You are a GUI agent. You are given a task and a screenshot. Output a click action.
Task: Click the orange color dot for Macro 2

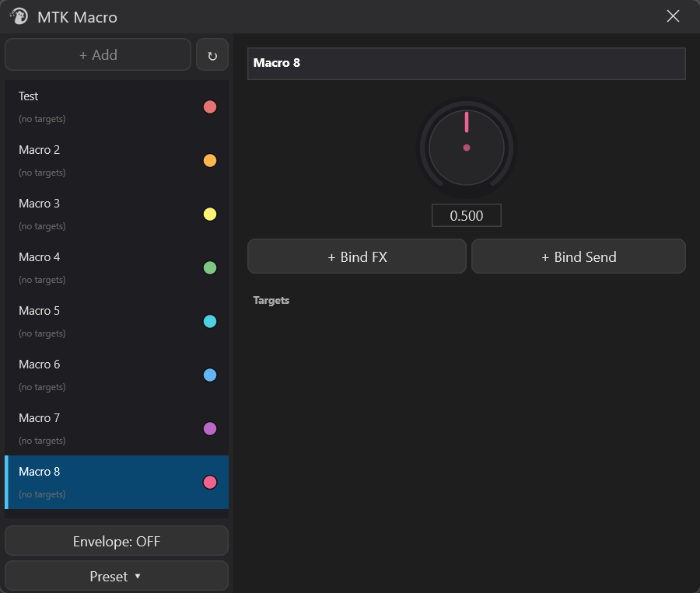click(210, 161)
